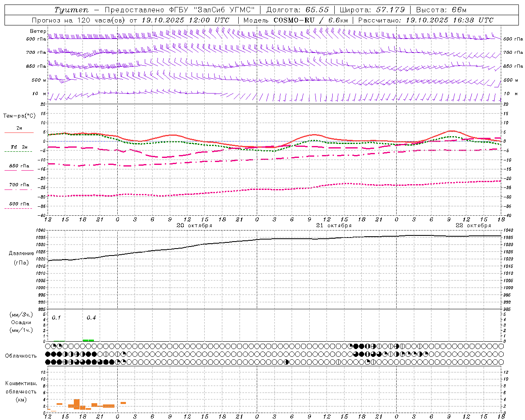The image size is (525, 420).
Task: Click the 'Высота: 66м' header value
Action: pos(441,10)
